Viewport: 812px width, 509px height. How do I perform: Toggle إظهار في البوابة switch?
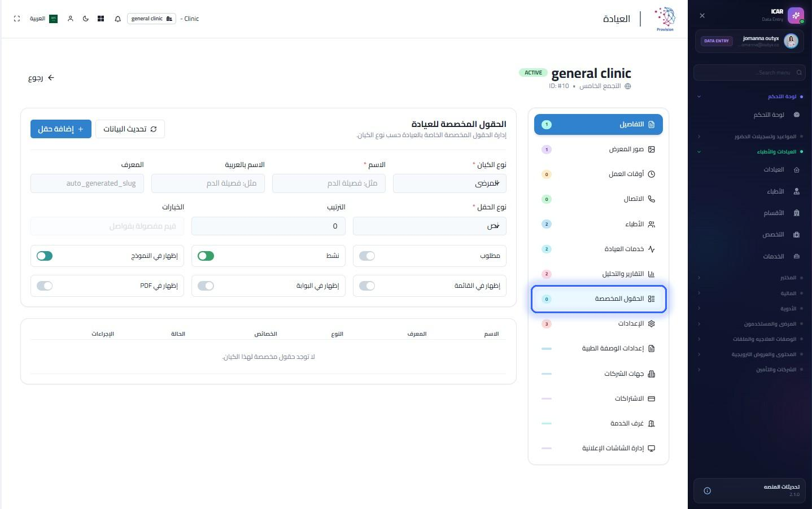[x=206, y=286]
